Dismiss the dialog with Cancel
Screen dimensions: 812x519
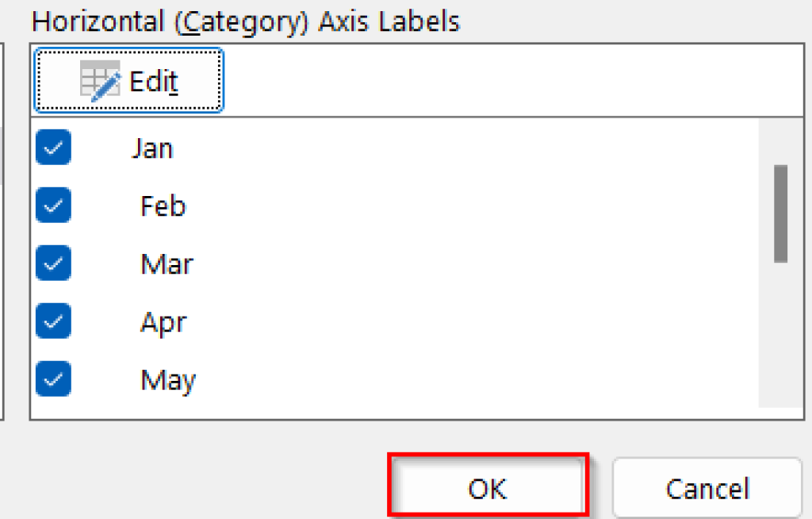[706, 487]
